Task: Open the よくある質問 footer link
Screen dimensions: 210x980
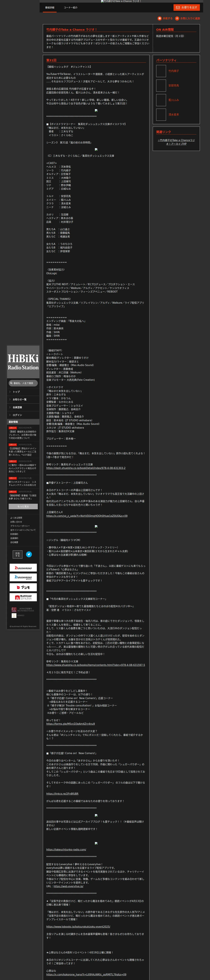Action: (x=16, y=518)
